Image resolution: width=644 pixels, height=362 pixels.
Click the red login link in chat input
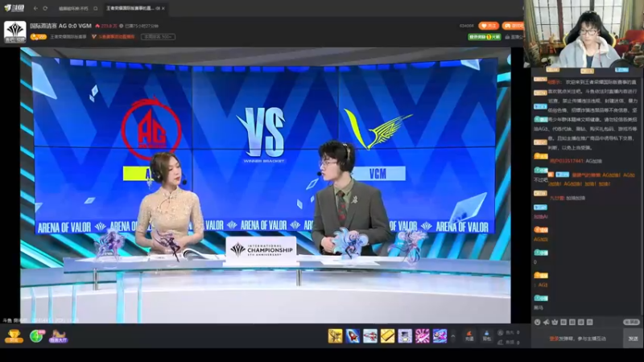click(x=553, y=339)
